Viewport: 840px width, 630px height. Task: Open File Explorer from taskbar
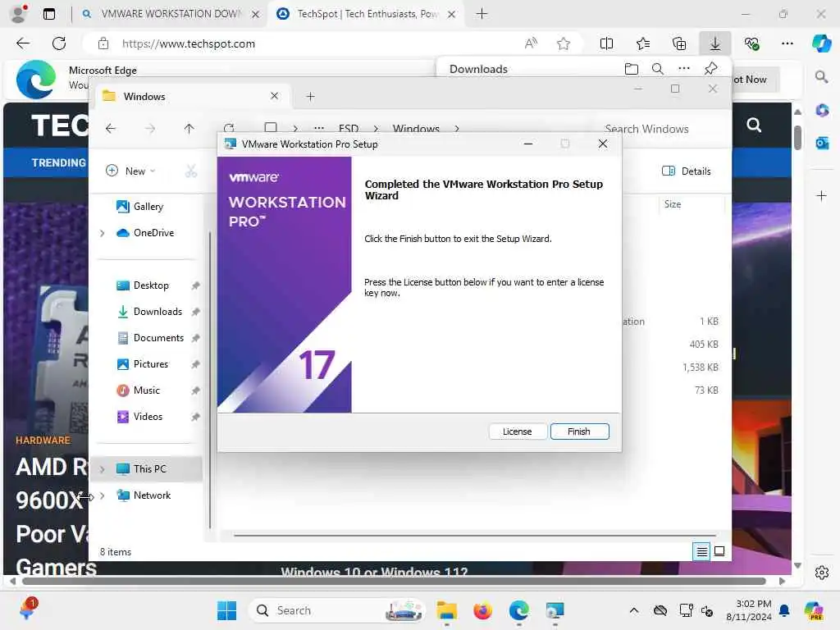pos(446,610)
